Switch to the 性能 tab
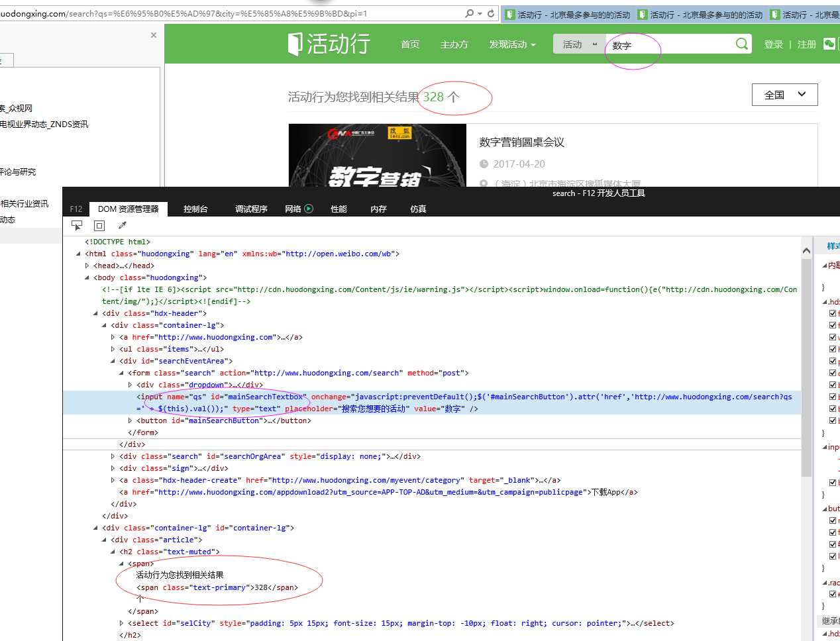The height and width of the screenshot is (641, 840). tap(339, 209)
